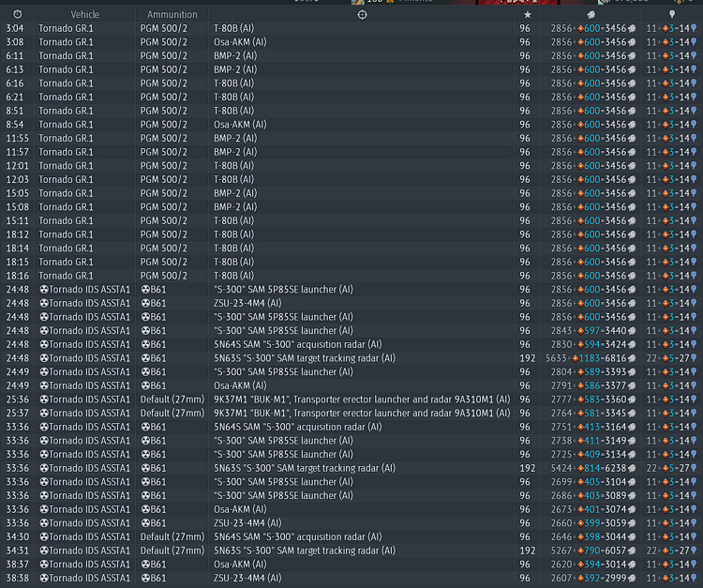Click the research lightbulb column header icon
Viewport: 703px width, 588px height.
pyautogui.click(x=672, y=15)
